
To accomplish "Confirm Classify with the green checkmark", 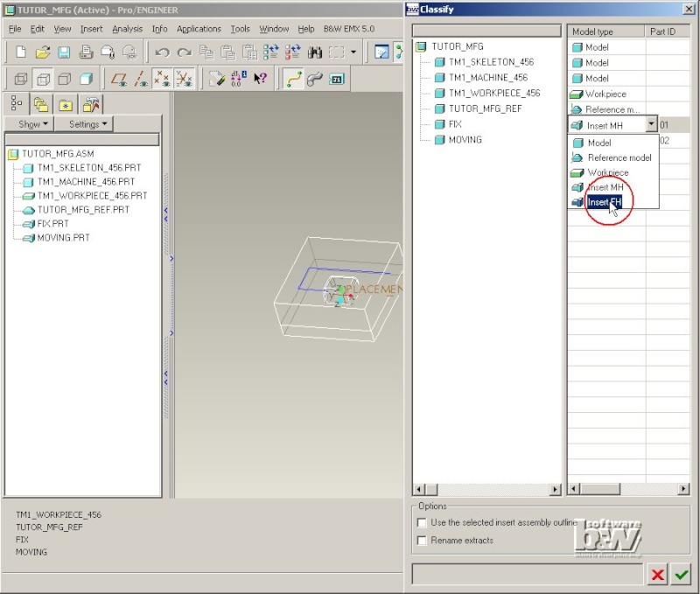I will click(682, 575).
